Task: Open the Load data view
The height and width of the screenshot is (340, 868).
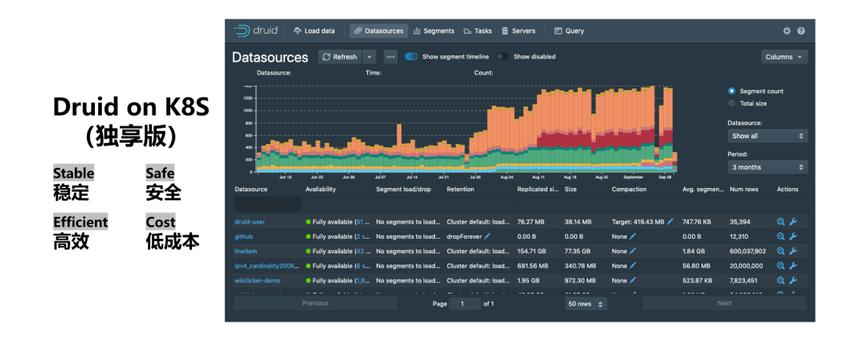Action: click(x=314, y=31)
